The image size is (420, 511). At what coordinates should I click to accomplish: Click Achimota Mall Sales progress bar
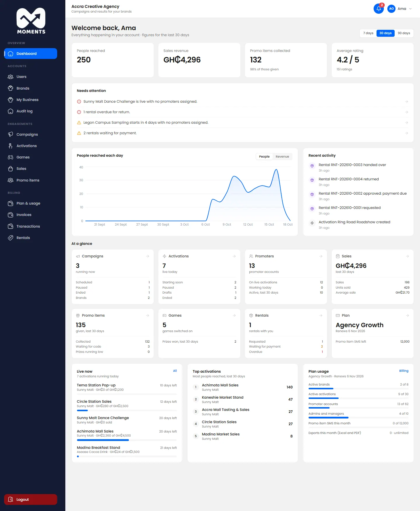pos(127,440)
